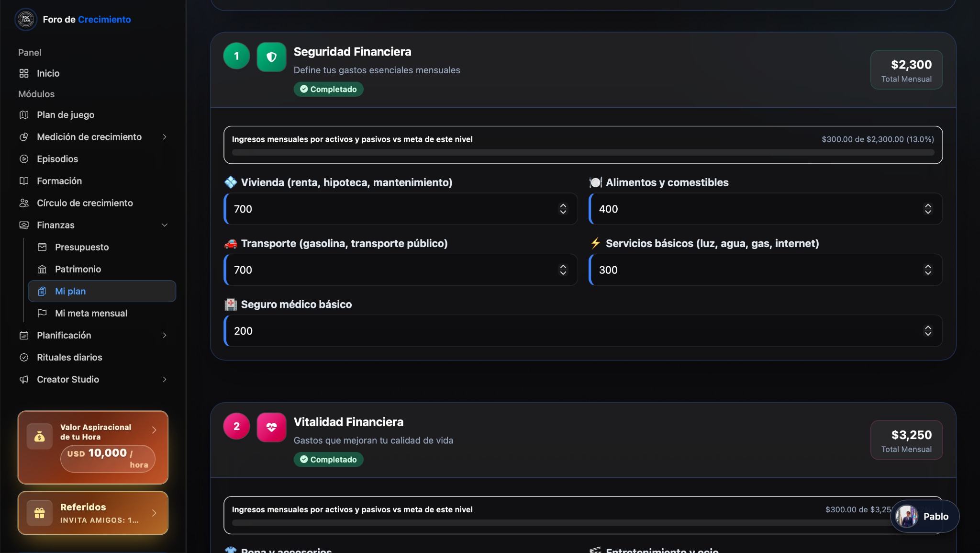
Task: Adjust the Vivienda amount stepper arrows
Action: (x=563, y=209)
